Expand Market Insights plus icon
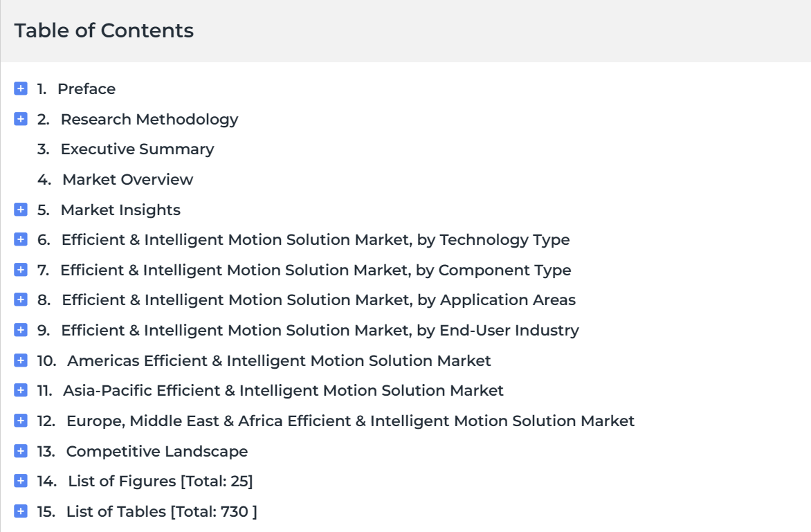 (21, 210)
